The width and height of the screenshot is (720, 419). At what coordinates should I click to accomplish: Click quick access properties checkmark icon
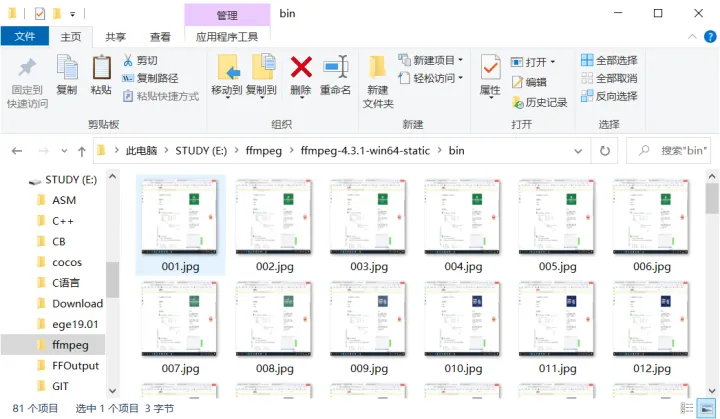coord(40,14)
